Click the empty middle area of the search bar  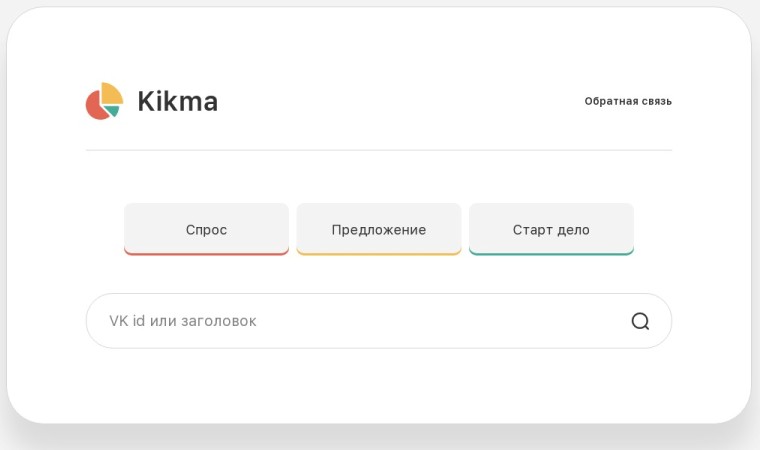[x=436, y=321]
